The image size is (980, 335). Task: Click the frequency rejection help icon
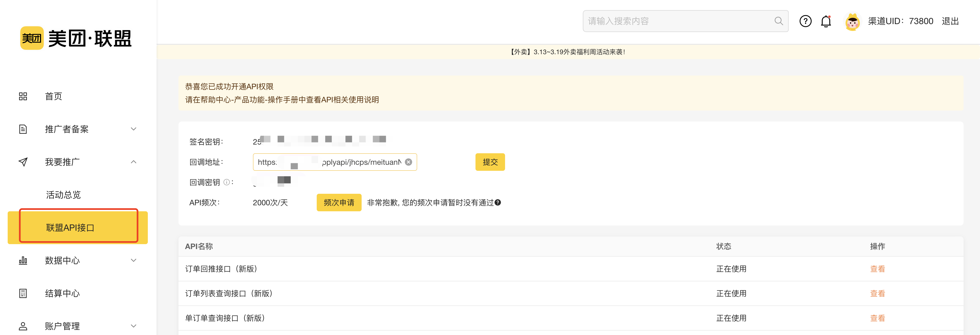(x=498, y=203)
